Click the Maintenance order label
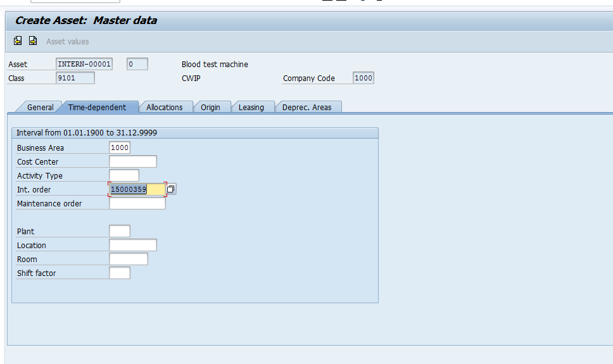The width and height of the screenshot is (613, 364). pyautogui.click(x=49, y=204)
